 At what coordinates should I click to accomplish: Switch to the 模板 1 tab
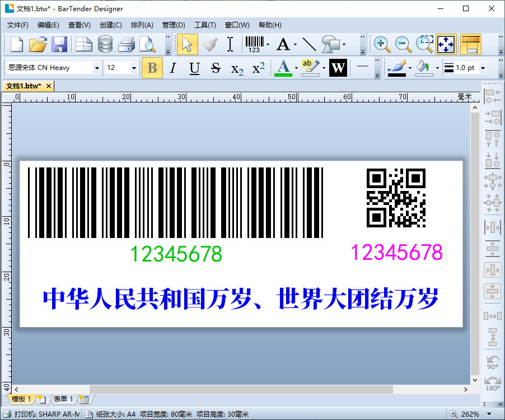coord(21,399)
